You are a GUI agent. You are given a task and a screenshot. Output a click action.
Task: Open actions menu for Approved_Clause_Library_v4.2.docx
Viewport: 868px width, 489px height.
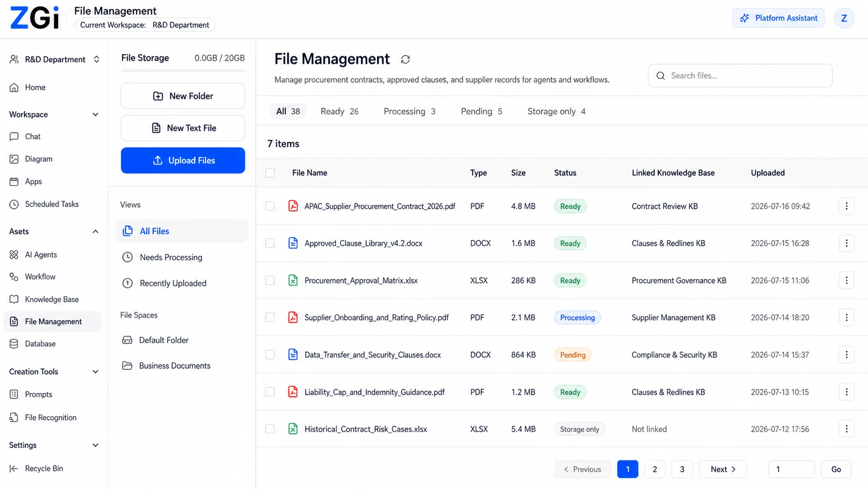click(846, 243)
